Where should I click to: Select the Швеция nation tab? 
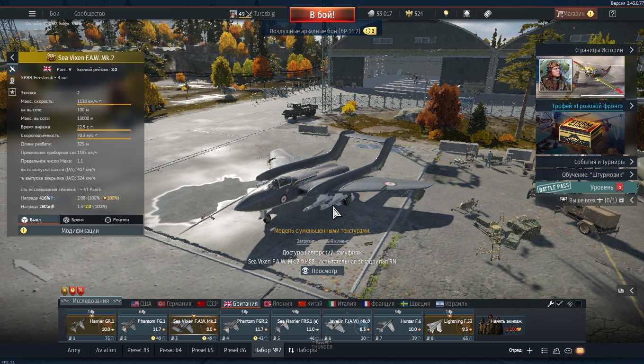[415, 304]
